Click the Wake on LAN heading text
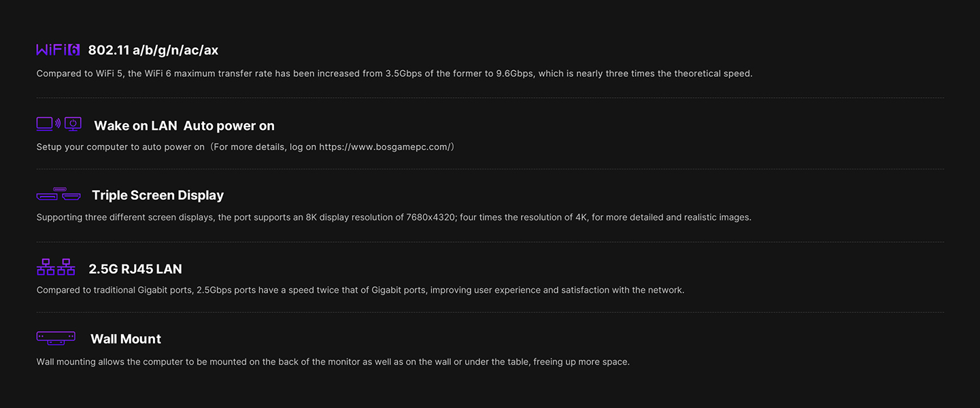Image resolution: width=980 pixels, height=408 pixels. click(135, 126)
